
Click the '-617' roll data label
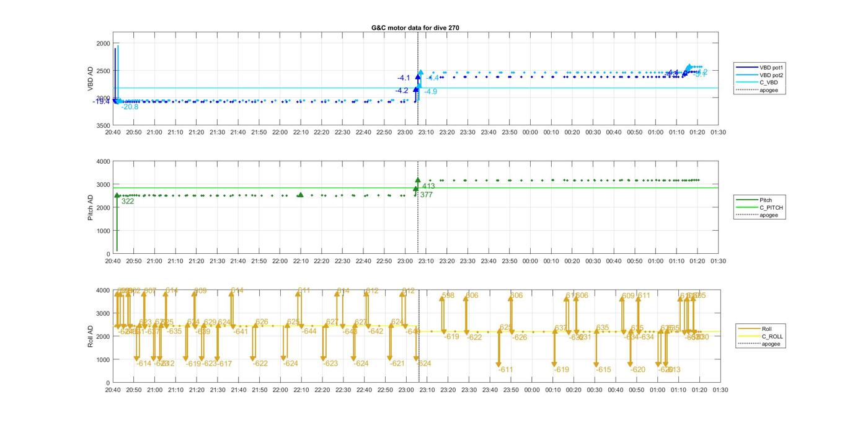click(224, 364)
